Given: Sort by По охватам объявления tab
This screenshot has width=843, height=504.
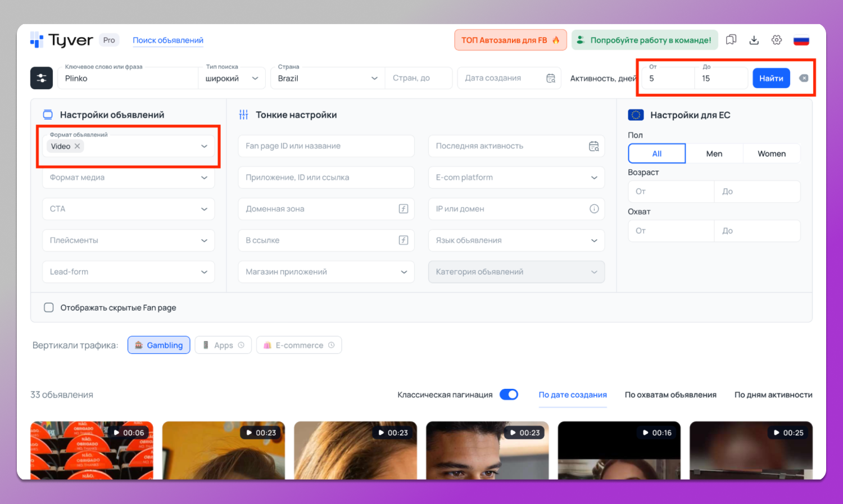Looking at the screenshot, I should point(670,395).
